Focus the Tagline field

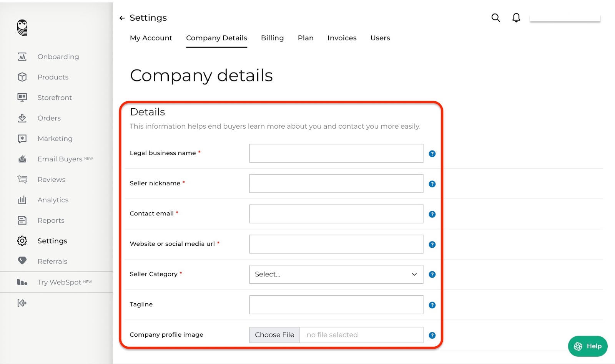coord(336,304)
